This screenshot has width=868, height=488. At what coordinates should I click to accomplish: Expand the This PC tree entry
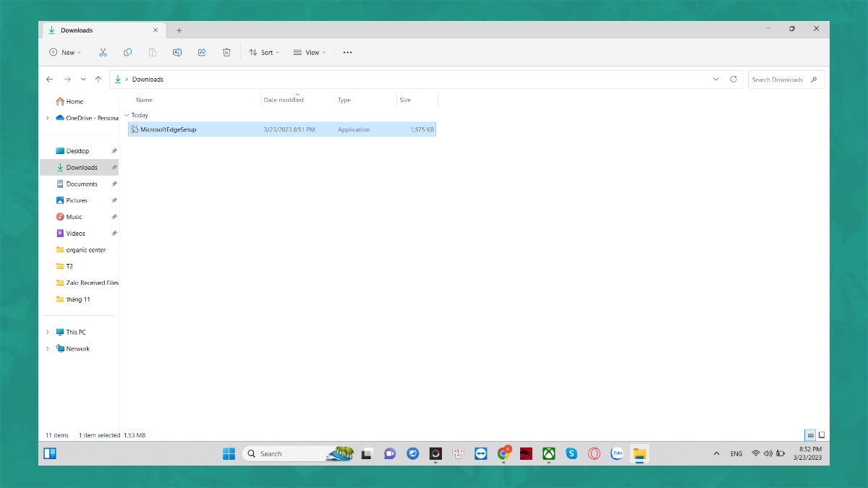point(48,332)
